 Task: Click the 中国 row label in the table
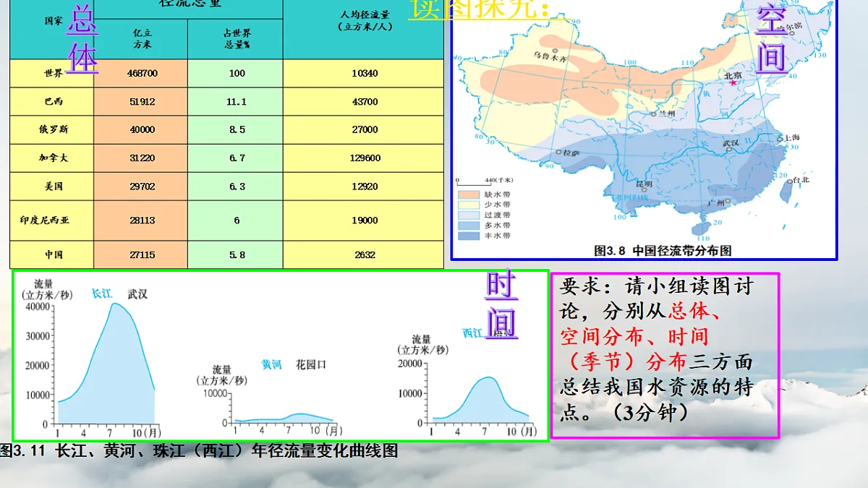tap(52, 254)
